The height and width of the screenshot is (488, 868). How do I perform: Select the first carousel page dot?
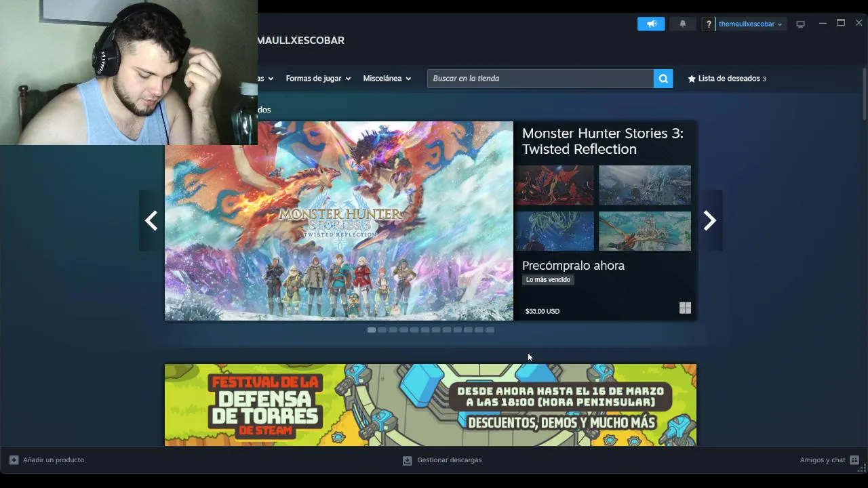click(372, 330)
